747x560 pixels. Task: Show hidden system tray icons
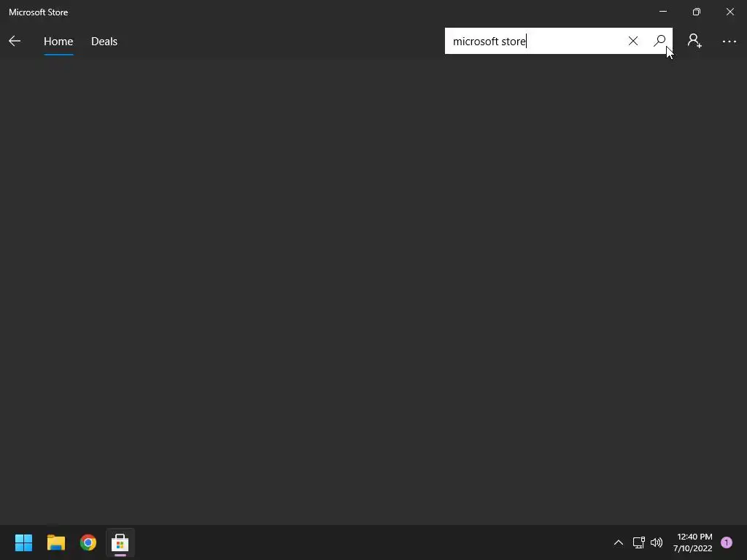click(x=619, y=542)
